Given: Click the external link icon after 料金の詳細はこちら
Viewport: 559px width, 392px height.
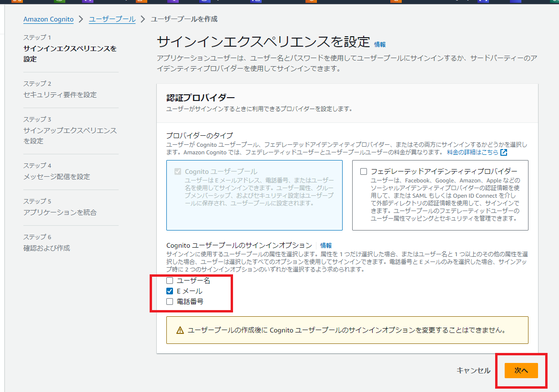Looking at the screenshot, I should click(x=504, y=152).
